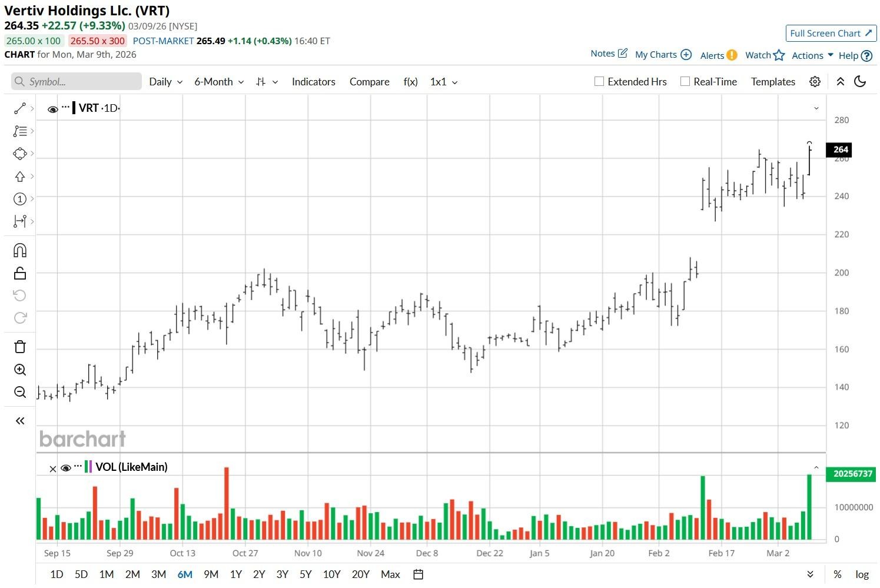The width and height of the screenshot is (880, 588).
Task: Add chart to My Charts
Action: [663, 55]
